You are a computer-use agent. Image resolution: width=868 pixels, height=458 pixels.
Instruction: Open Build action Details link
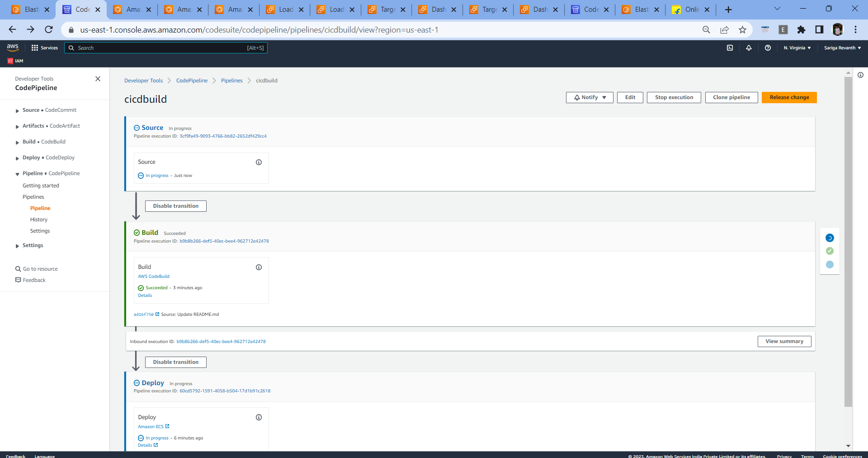click(x=145, y=296)
